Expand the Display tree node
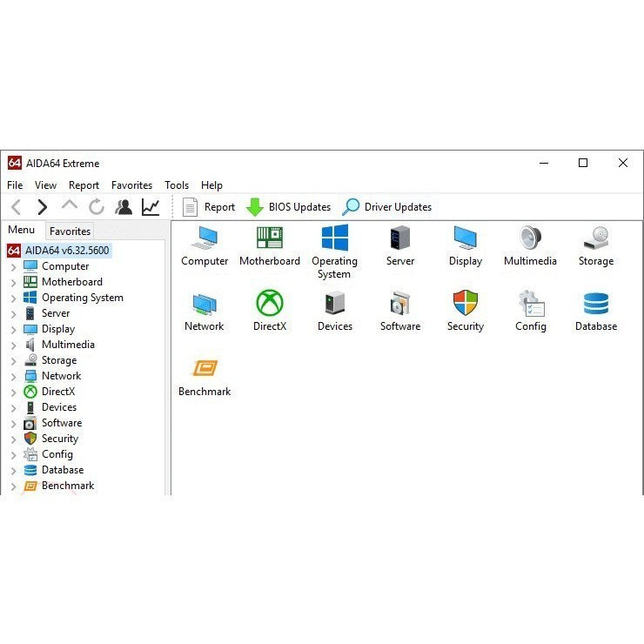644x644 pixels. click(x=14, y=330)
